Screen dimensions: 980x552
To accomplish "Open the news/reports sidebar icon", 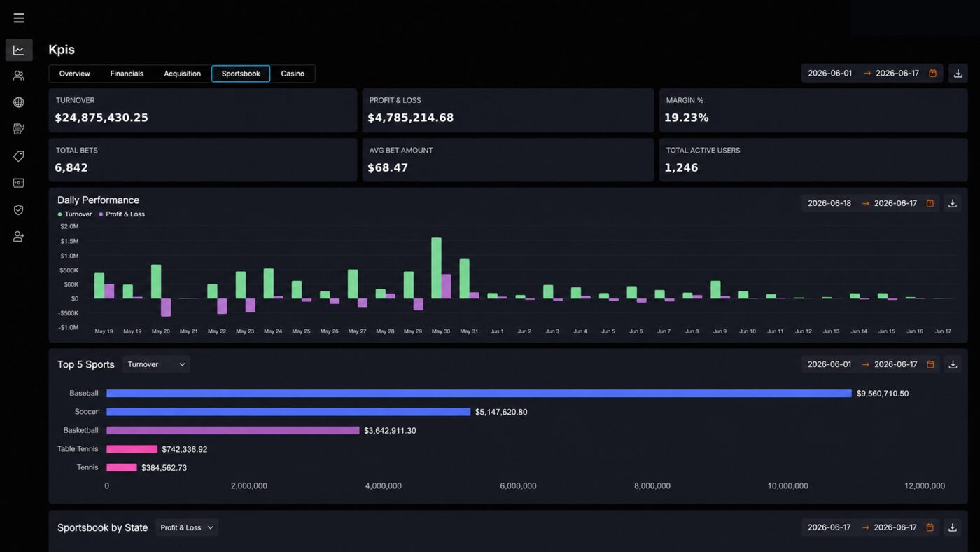I will (19, 129).
